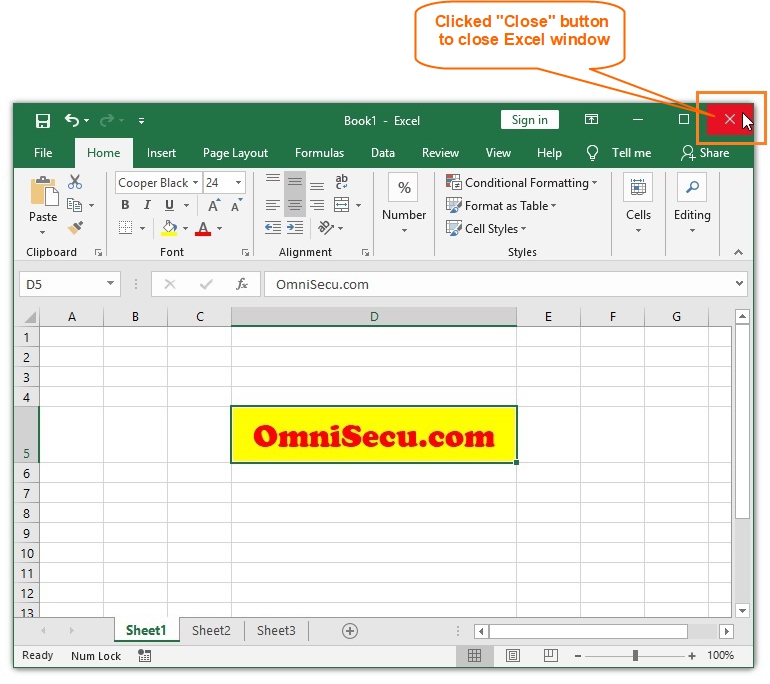Screen dimensions: 770x684
Task: Click Decrease Indent icon
Action: [x=273, y=227]
